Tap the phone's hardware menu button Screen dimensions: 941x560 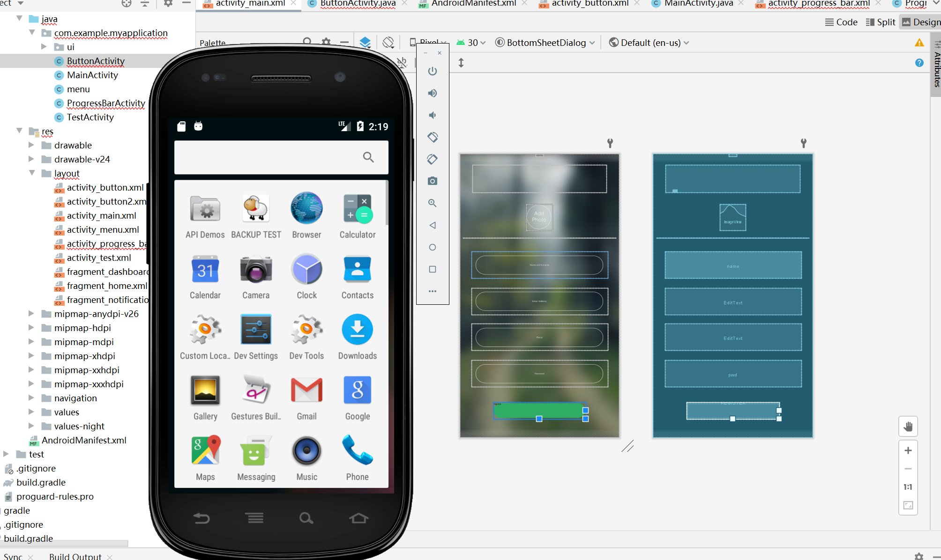point(255,518)
